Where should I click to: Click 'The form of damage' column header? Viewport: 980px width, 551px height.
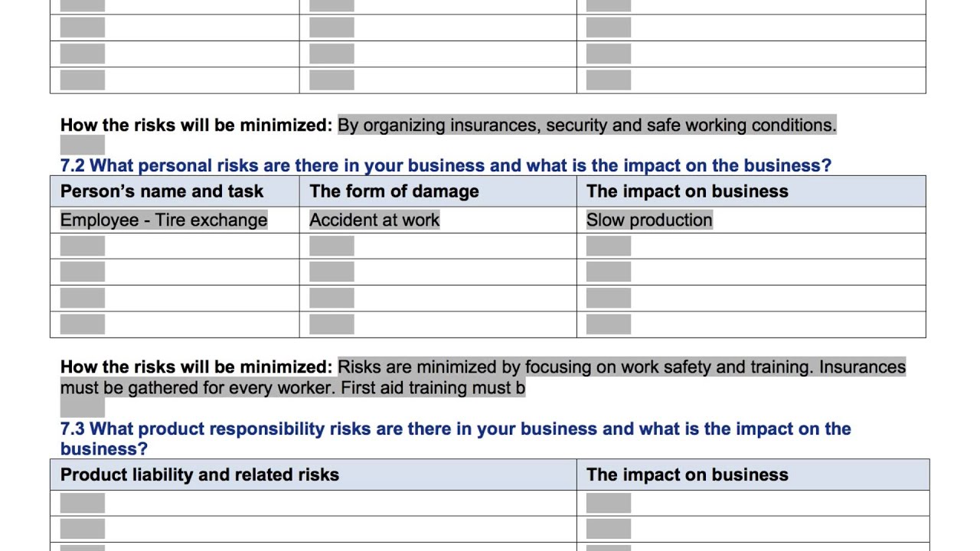tap(394, 191)
